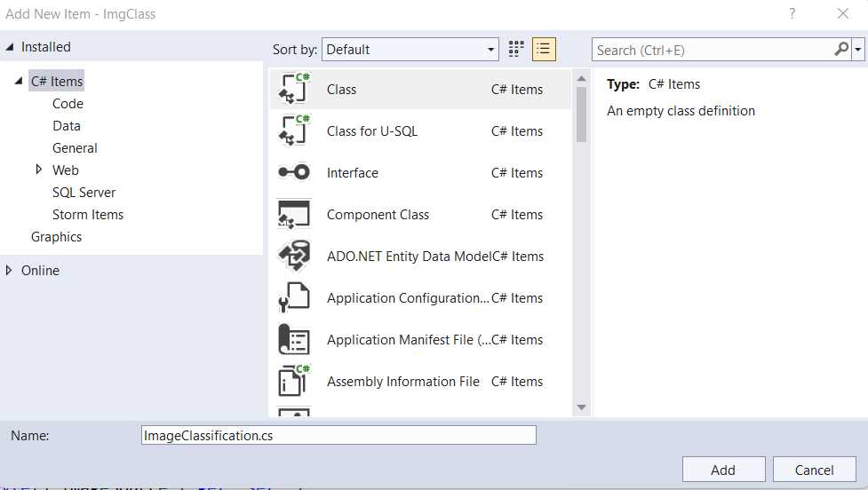Click the Name input field

(338, 435)
